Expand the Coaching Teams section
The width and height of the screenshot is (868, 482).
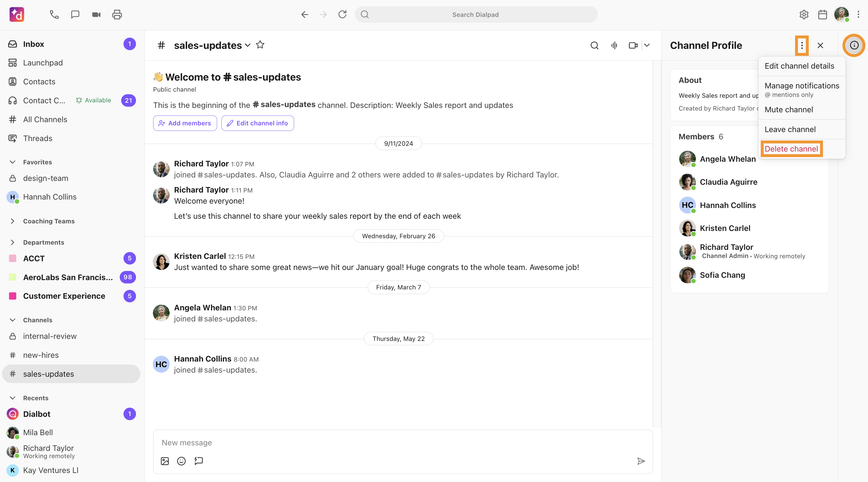coord(12,221)
